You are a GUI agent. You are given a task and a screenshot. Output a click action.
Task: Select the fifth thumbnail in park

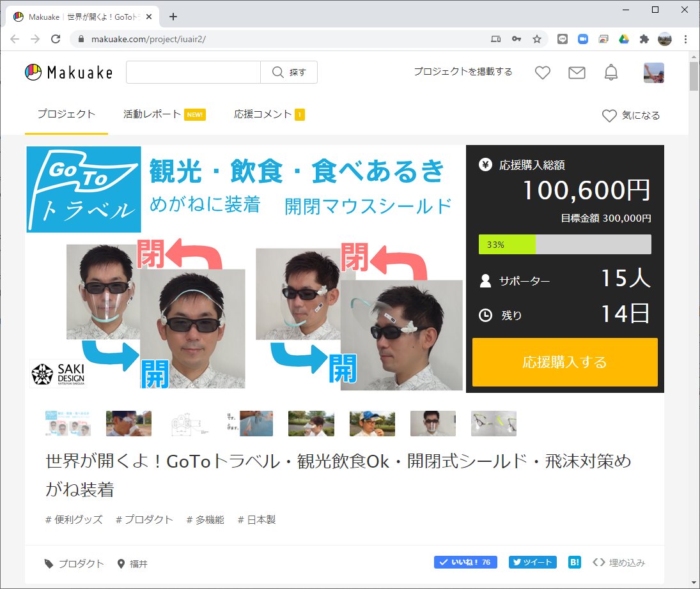point(311,424)
